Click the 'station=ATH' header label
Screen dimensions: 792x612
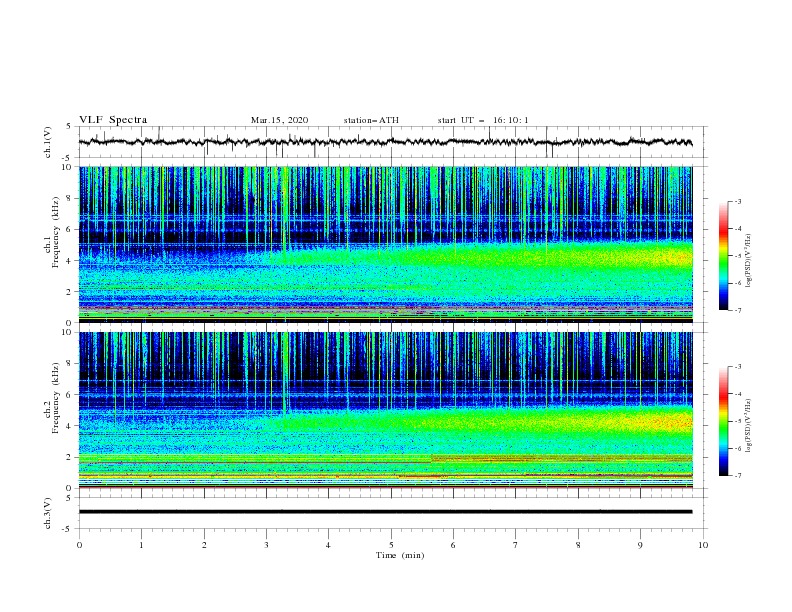click(371, 120)
